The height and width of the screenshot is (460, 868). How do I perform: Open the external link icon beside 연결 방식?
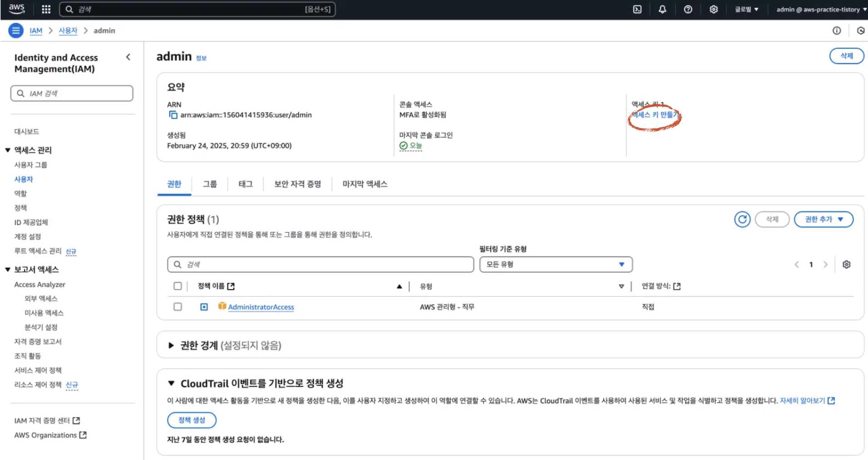pos(677,286)
